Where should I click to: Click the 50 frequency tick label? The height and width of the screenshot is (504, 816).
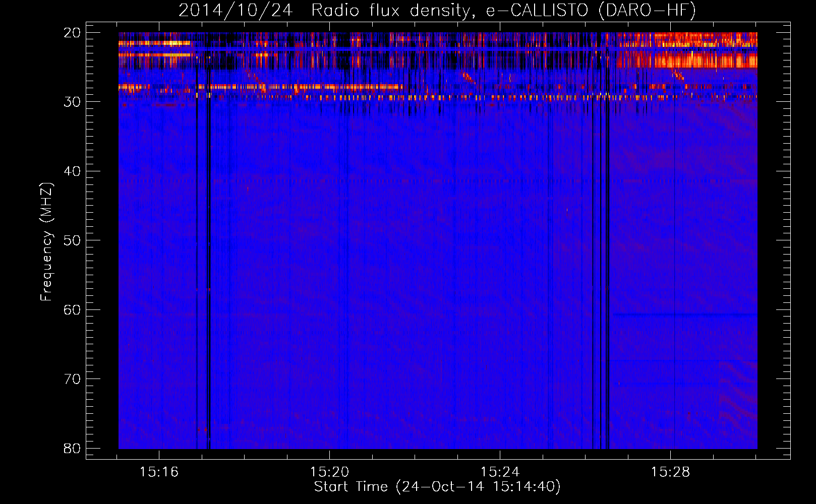pos(72,240)
